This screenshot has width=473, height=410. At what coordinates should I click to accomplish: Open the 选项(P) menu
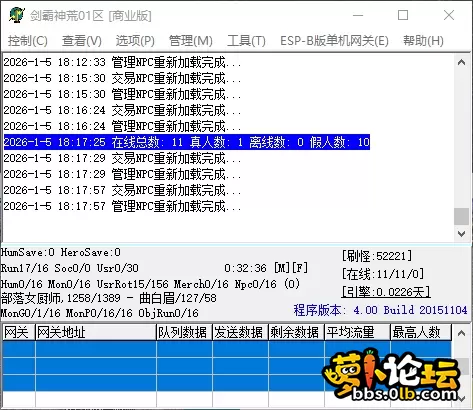click(x=135, y=41)
